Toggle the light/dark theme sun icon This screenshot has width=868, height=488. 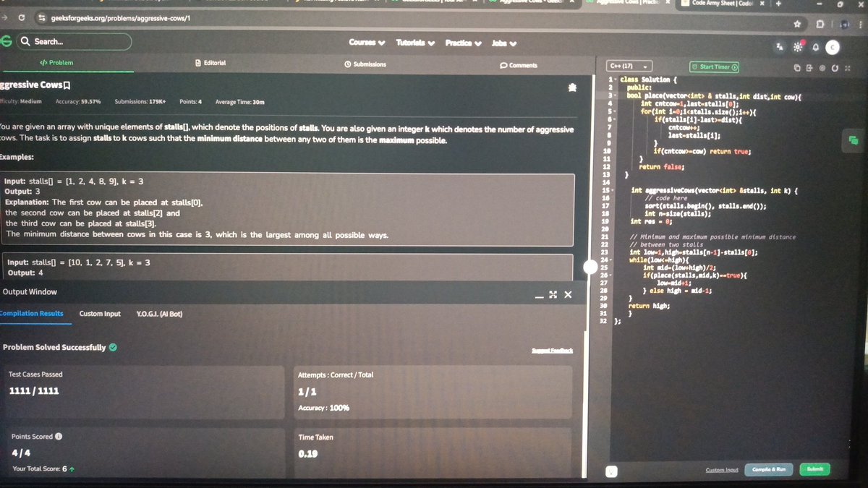click(x=797, y=47)
